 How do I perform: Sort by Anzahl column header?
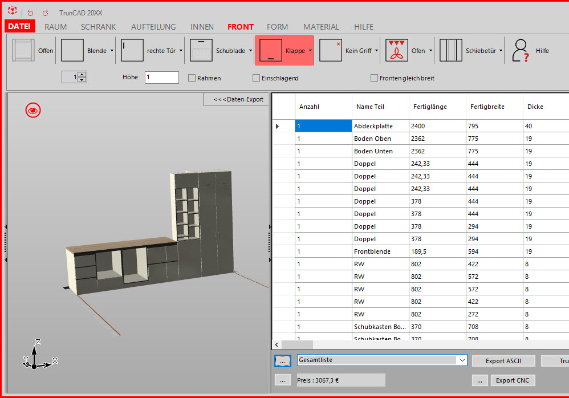pos(323,107)
